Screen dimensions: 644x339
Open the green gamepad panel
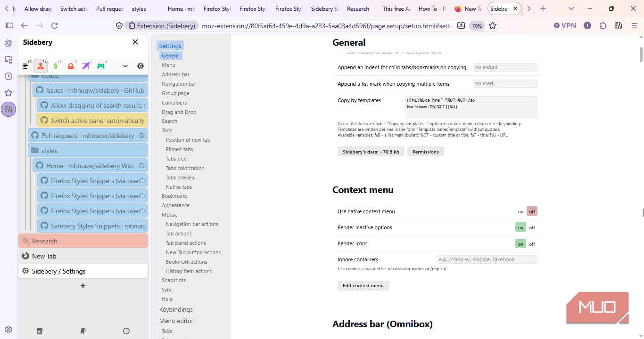(x=101, y=66)
